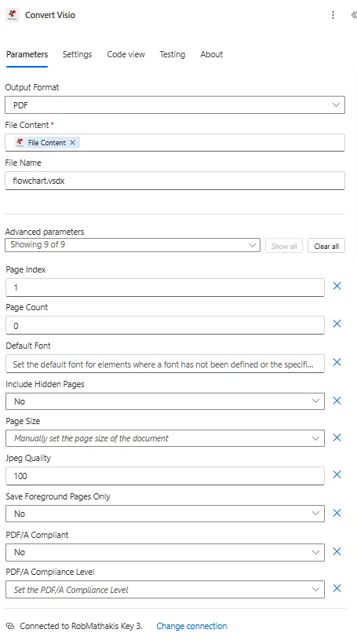Viewport: 357px width, 644px height.
Task: Remove the Page Index parameter
Action: [337, 286]
